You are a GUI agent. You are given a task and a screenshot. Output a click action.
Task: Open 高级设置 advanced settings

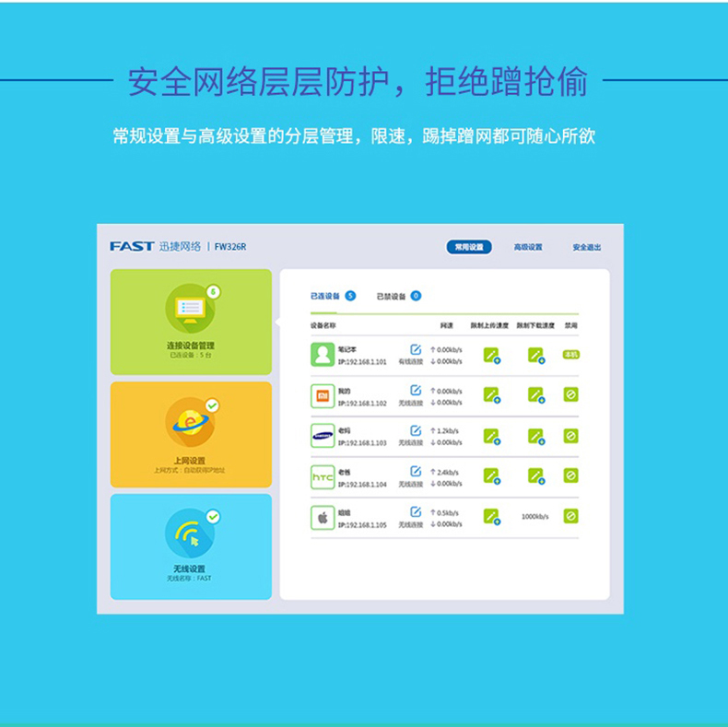tap(528, 247)
